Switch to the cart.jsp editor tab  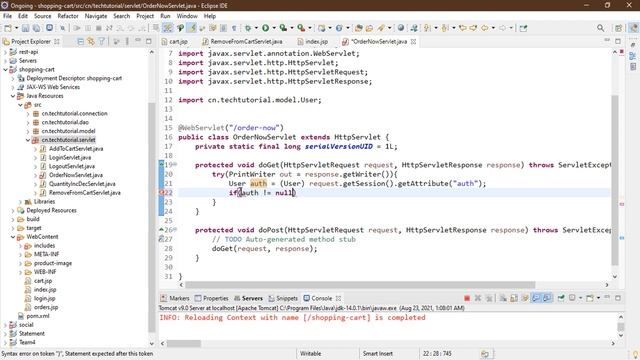pos(175,42)
